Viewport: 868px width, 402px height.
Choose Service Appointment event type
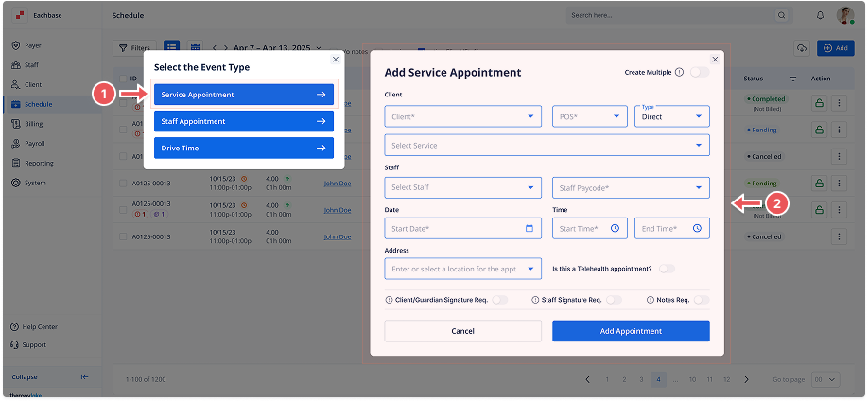[244, 95]
